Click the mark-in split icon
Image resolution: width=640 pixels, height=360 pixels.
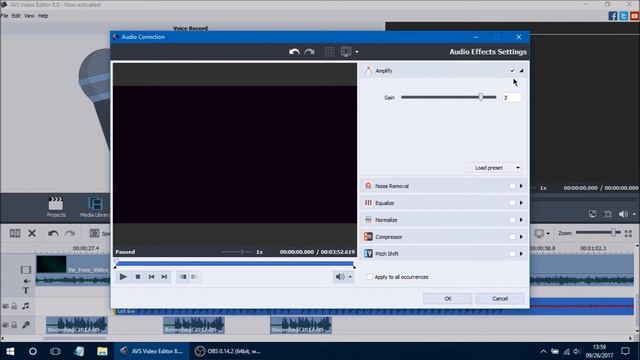[x=183, y=277]
